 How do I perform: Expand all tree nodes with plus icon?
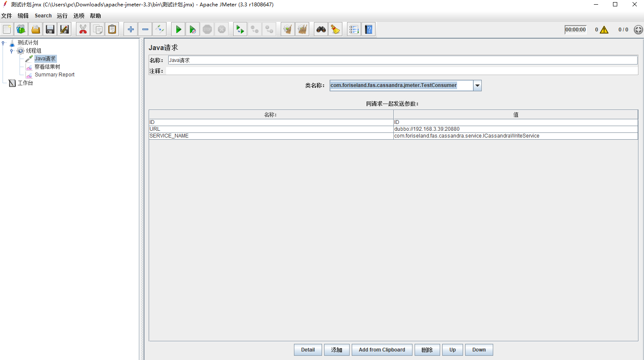pos(131,29)
